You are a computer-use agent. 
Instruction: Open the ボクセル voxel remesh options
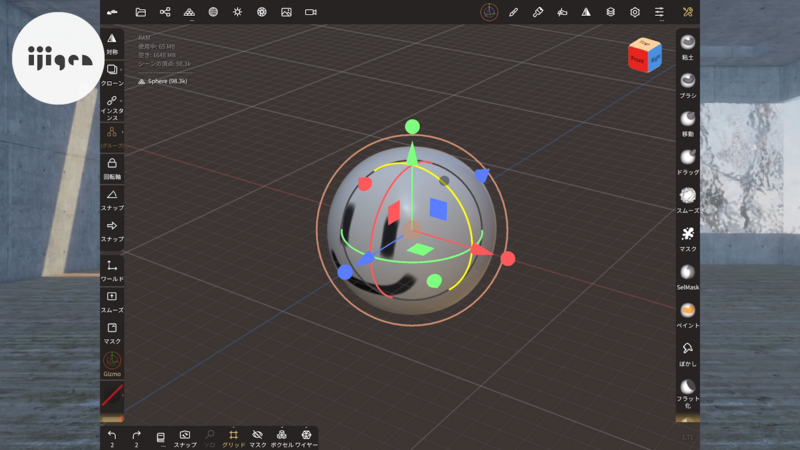coord(282,438)
